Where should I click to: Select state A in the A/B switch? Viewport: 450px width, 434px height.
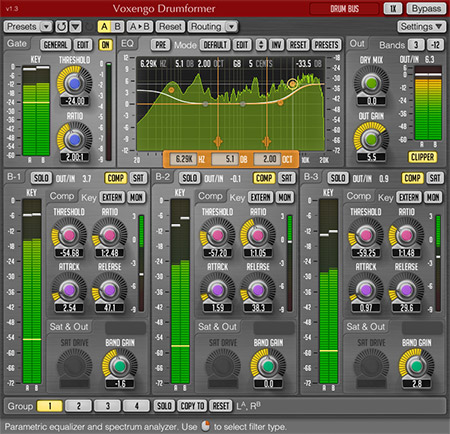(104, 27)
